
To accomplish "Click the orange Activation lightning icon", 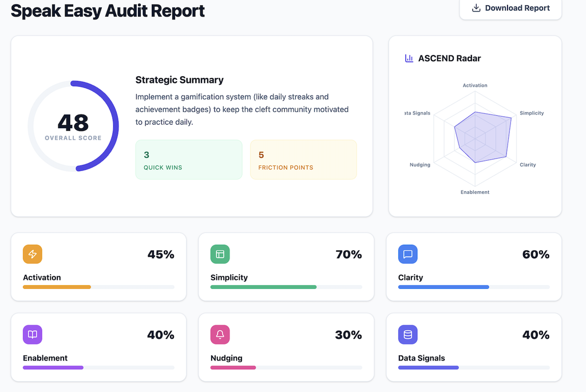I will [33, 254].
